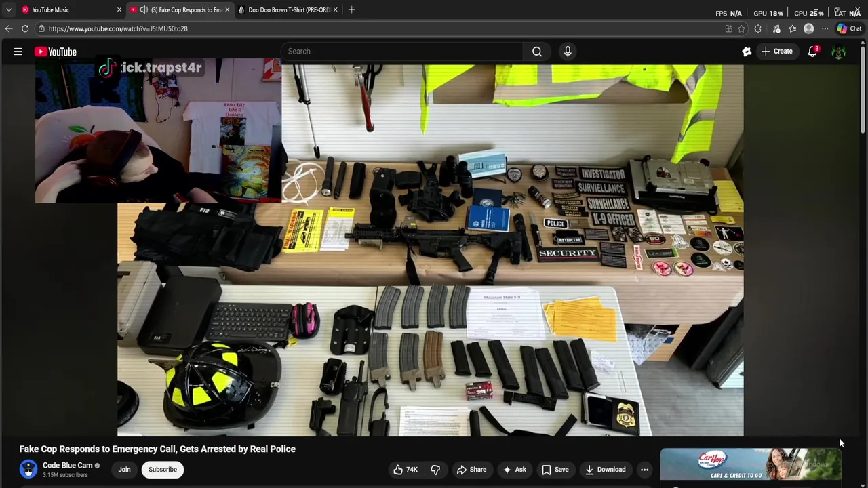Click the 3.15M subscribers text

[65, 475]
